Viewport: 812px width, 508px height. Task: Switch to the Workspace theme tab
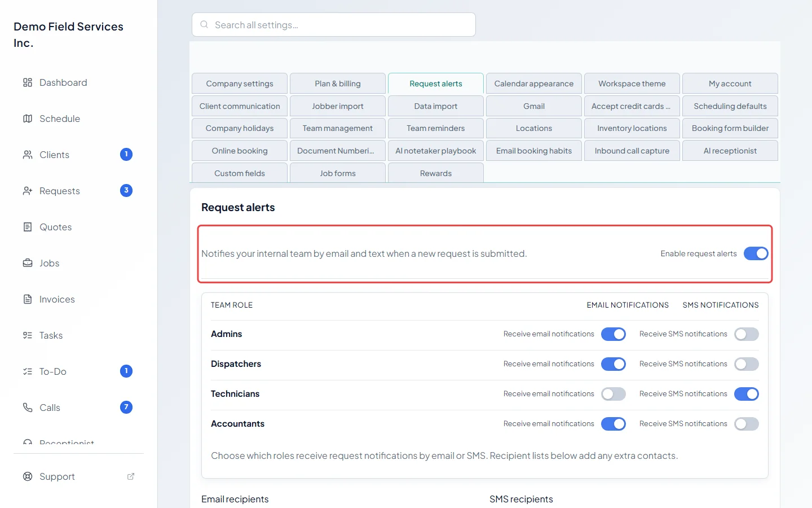(632, 84)
